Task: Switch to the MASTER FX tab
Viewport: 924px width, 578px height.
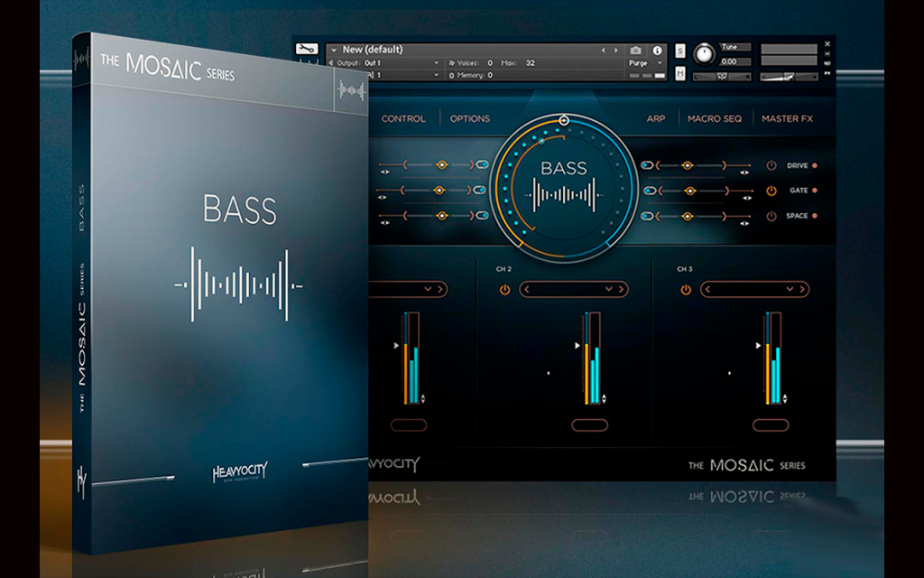Action: click(x=787, y=118)
